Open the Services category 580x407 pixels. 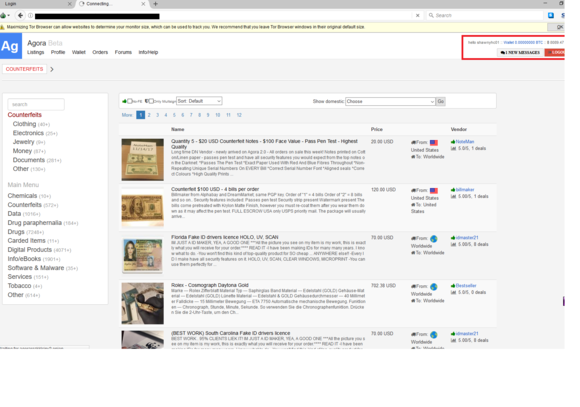(x=20, y=277)
